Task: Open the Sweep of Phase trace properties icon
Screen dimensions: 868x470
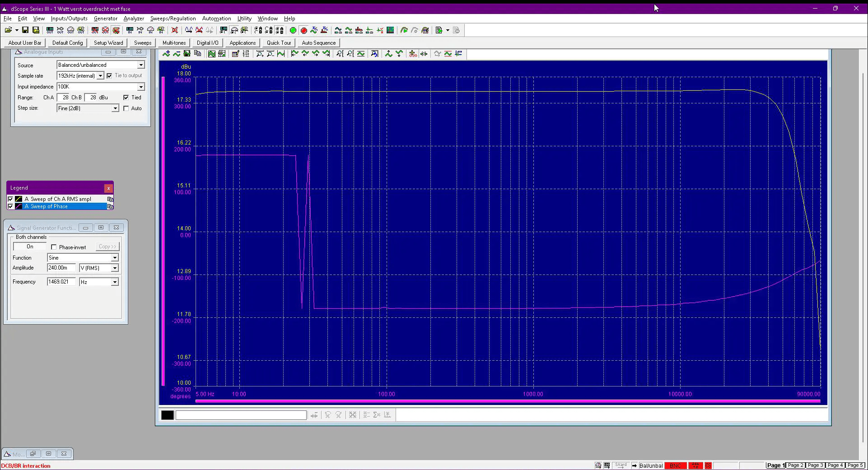Action: point(110,206)
